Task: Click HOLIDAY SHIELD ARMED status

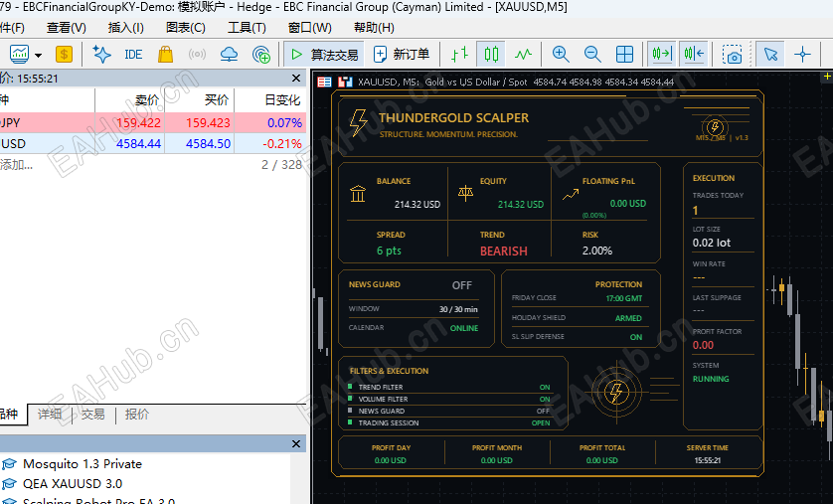Action: coord(628,318)
